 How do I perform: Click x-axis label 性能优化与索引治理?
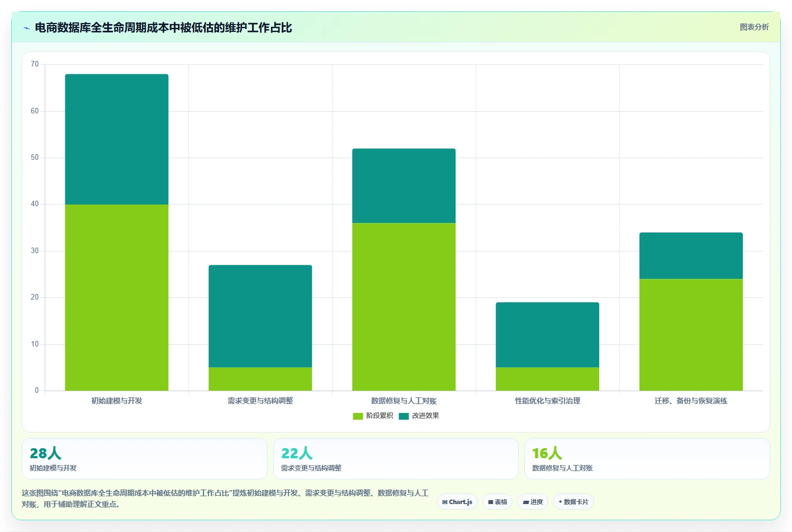[548, 401]
